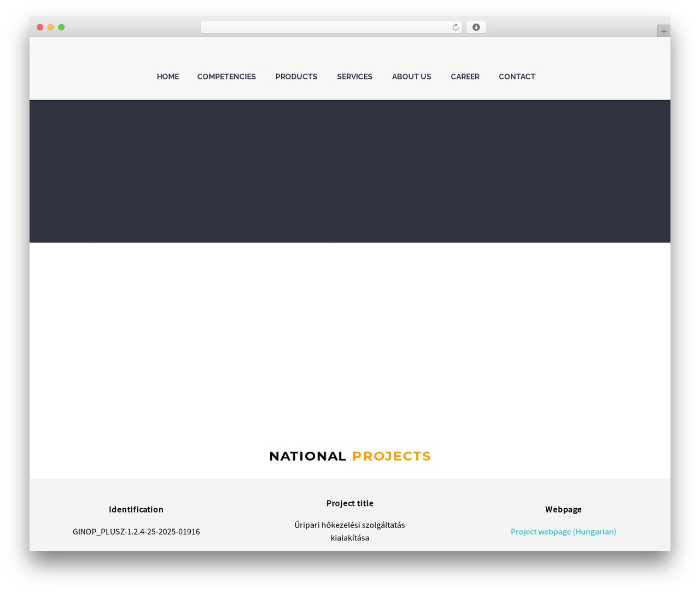Open the browser downloads button
The image size is (700, 593).
point(476,27)
